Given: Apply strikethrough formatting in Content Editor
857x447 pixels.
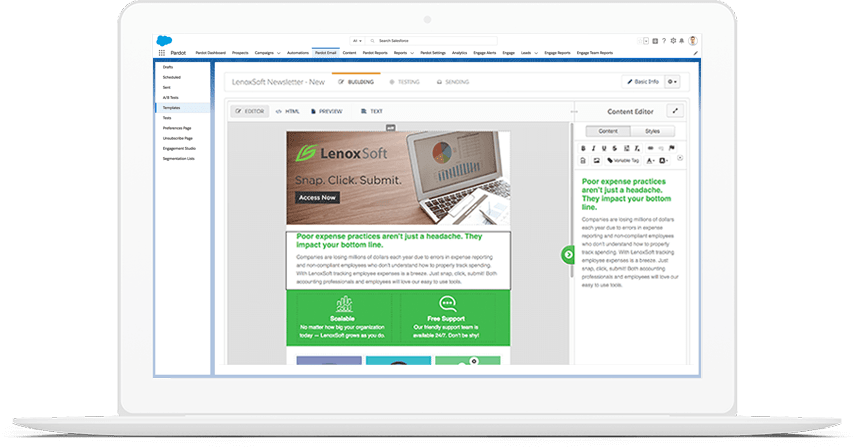Looking at the screenshot, I should pos(614,148).
